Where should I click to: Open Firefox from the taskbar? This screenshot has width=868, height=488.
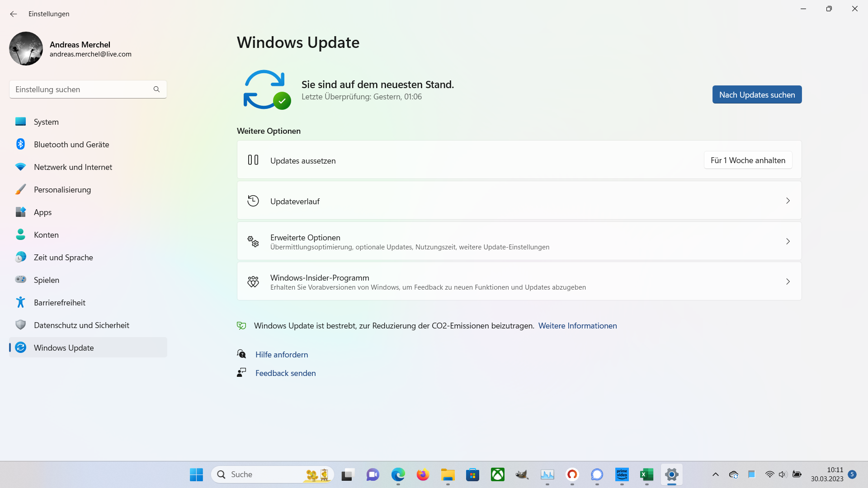click(423, 474)
